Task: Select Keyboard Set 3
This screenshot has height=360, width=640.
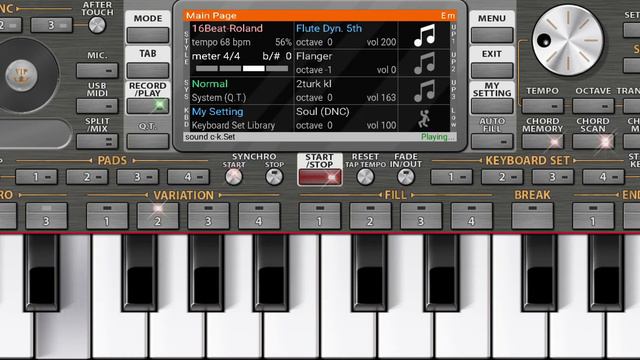Action: (x=553, y=177)
